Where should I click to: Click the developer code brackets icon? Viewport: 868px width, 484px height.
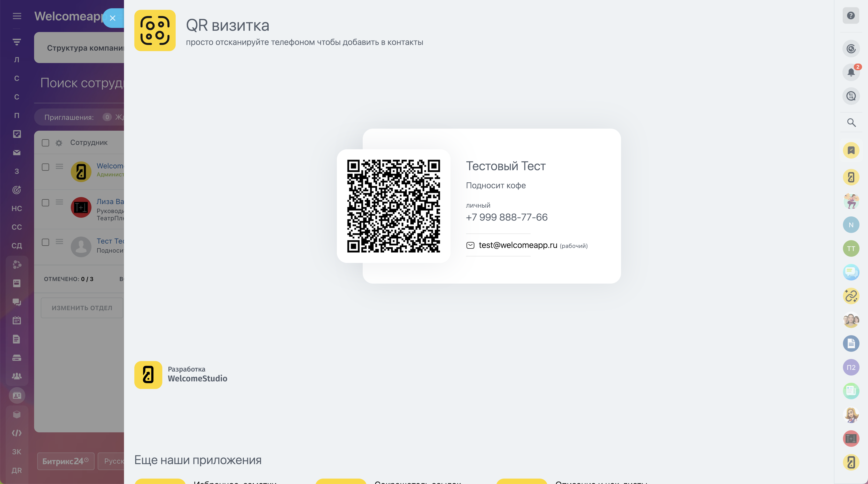tap(17, 433)
